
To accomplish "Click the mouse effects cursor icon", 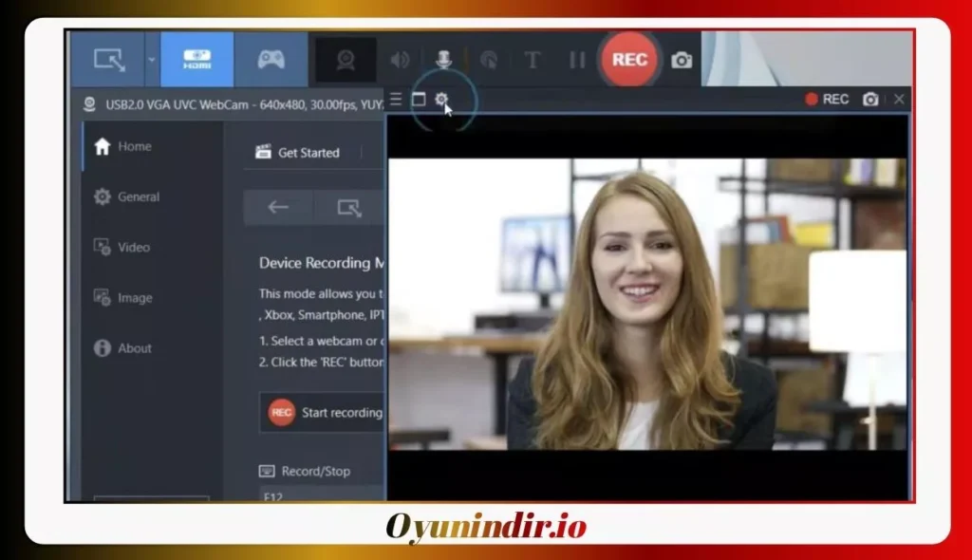I will click(x=489, y=60).
